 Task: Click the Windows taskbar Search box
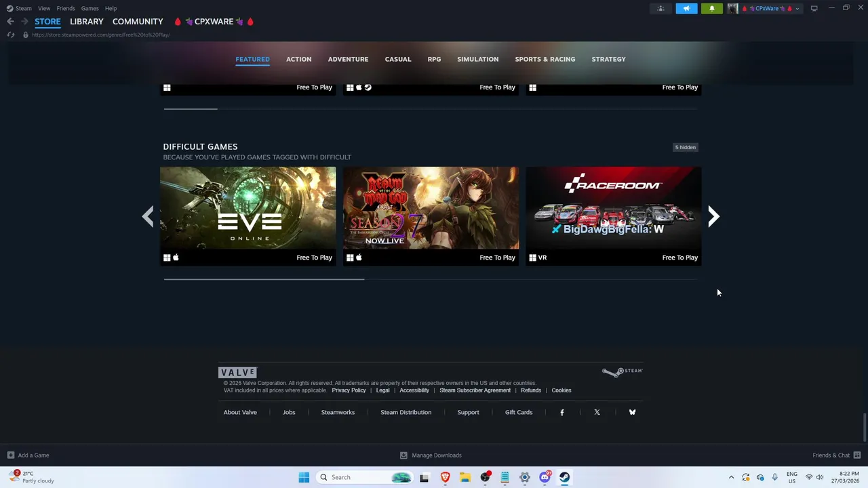point(364,477)
